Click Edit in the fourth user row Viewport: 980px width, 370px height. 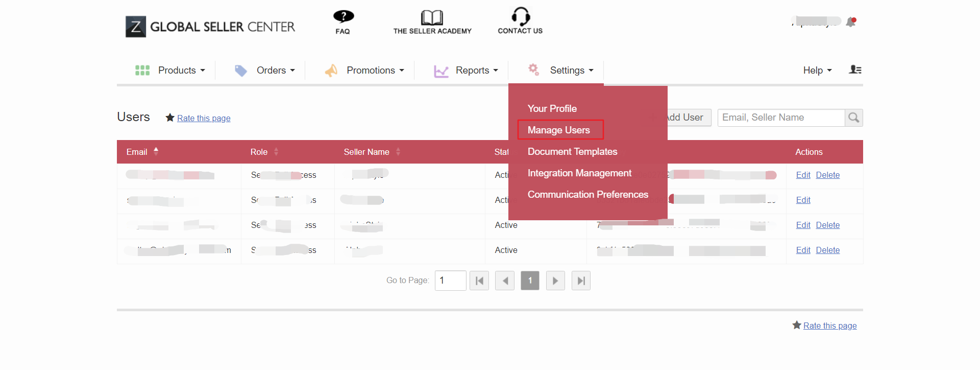click(x=803, y=250)
